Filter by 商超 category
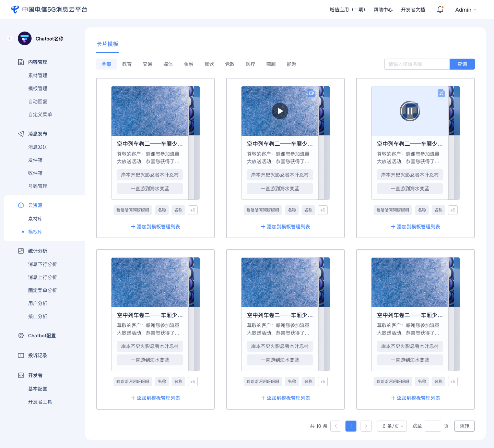 (x=271, y=64)
